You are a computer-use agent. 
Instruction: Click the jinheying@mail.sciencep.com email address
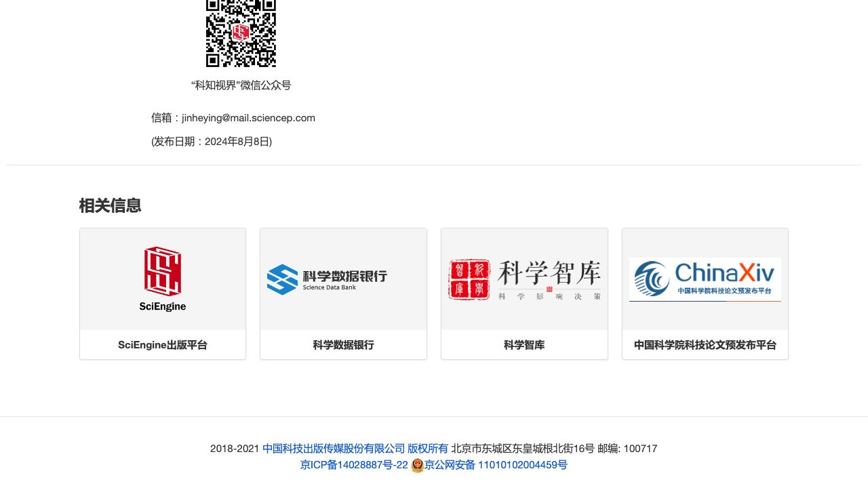coord(248,118)
